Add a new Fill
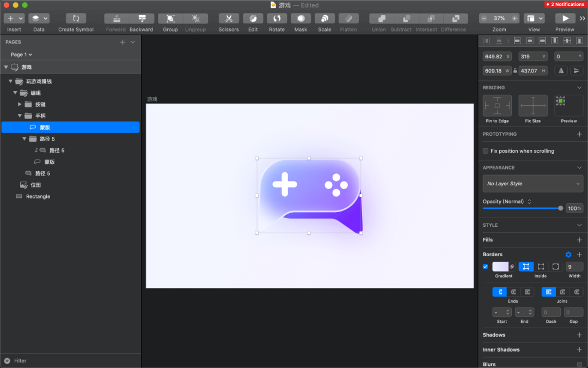The width and height of the screenshot is (588, 368). pos(579,240)
